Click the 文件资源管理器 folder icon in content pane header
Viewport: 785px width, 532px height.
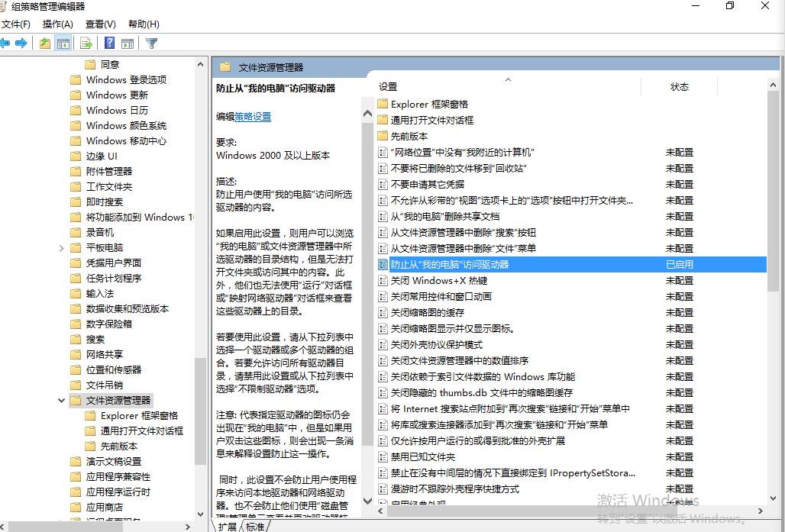(x=224, y=66)
